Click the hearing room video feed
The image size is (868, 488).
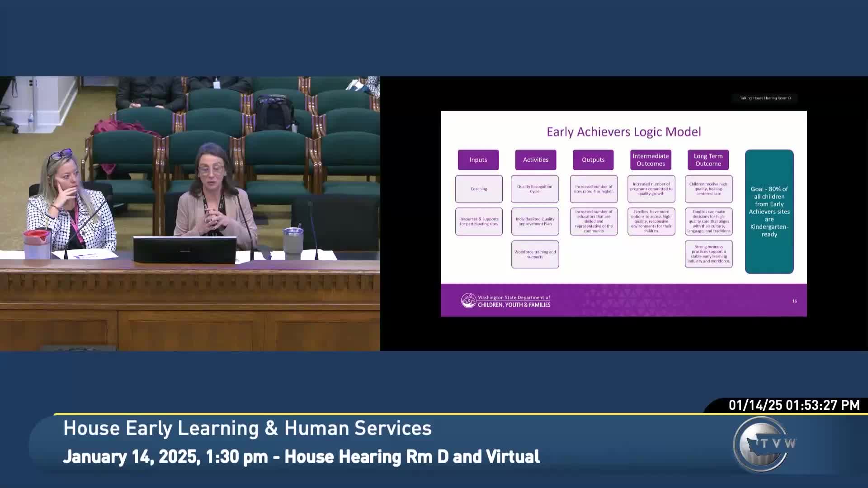tap(190, 213)
